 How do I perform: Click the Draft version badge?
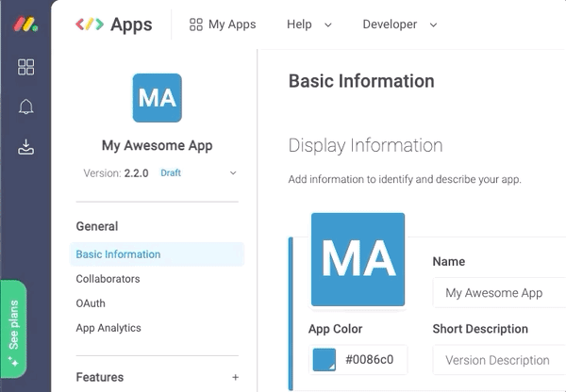pos(171,173)
